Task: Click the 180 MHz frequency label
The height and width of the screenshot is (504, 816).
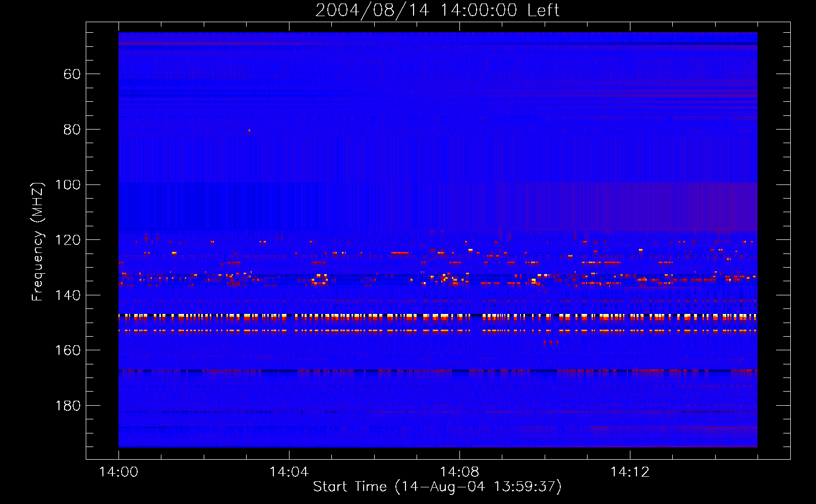Action: (68, 406)
